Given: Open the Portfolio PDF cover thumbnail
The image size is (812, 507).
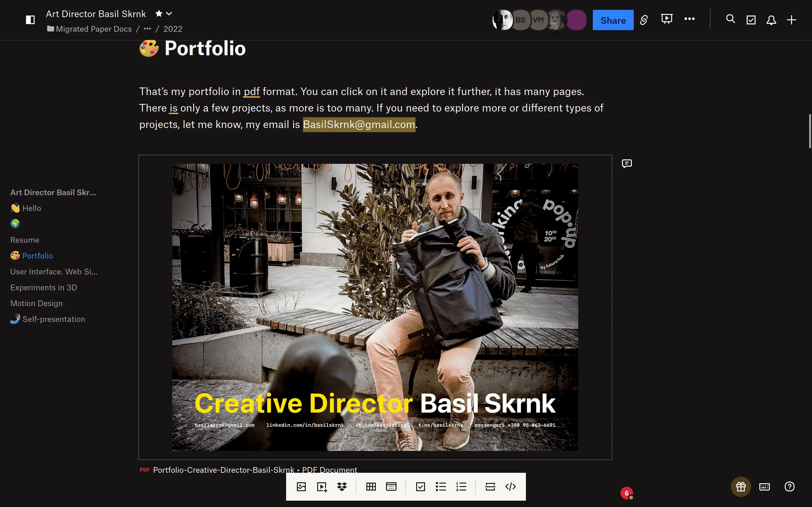Looking at the screenshot, I should (375, 307).
